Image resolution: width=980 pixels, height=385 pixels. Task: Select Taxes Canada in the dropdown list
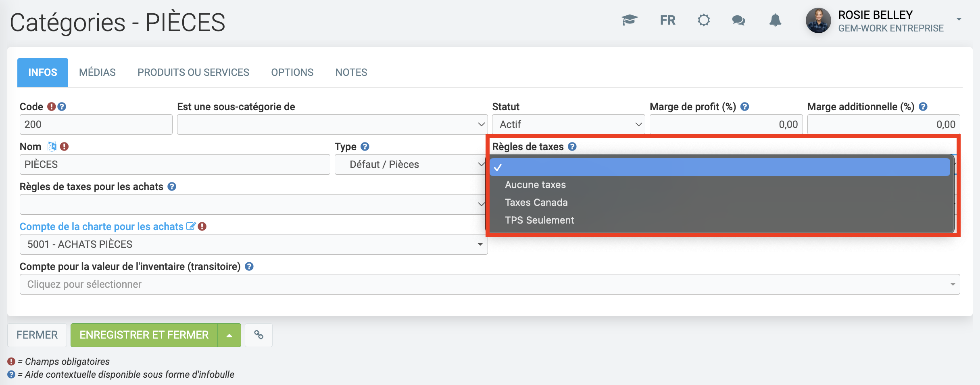[x=536, y=203]
